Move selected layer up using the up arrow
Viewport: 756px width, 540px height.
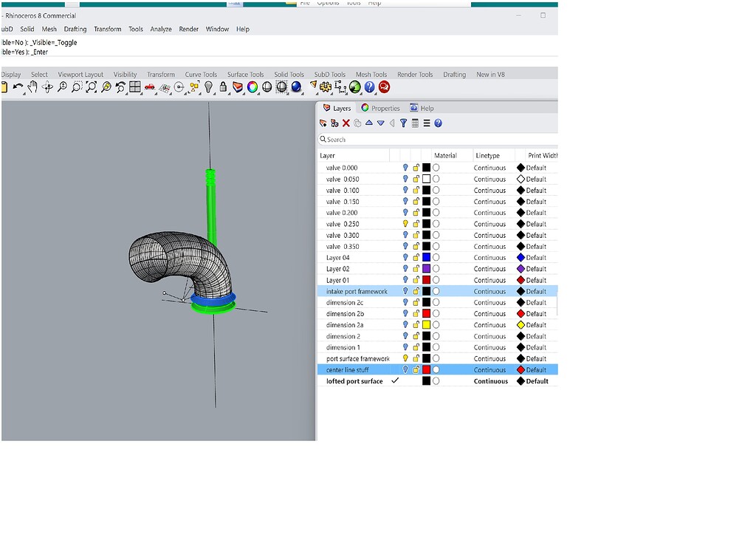pos(368,123)
